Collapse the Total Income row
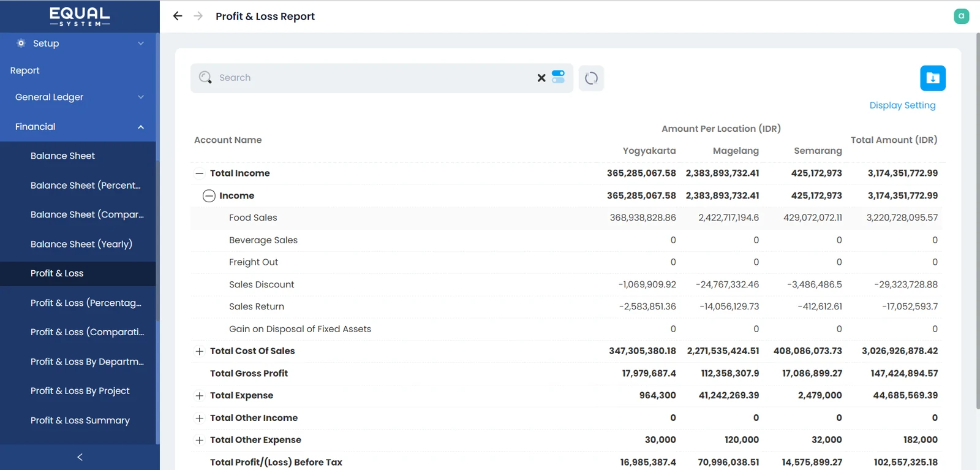 (x=199, y=173)
